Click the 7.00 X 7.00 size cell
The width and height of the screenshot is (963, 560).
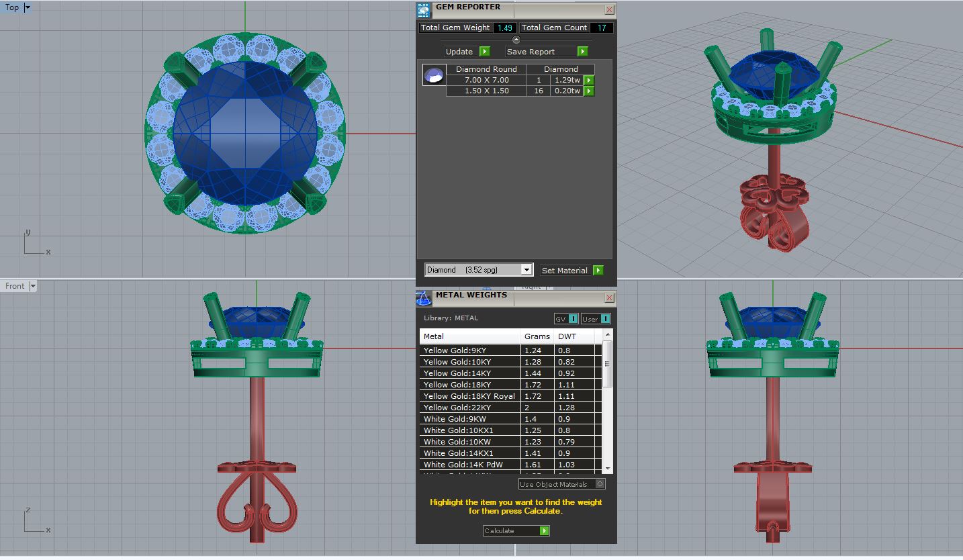(486, 80)
